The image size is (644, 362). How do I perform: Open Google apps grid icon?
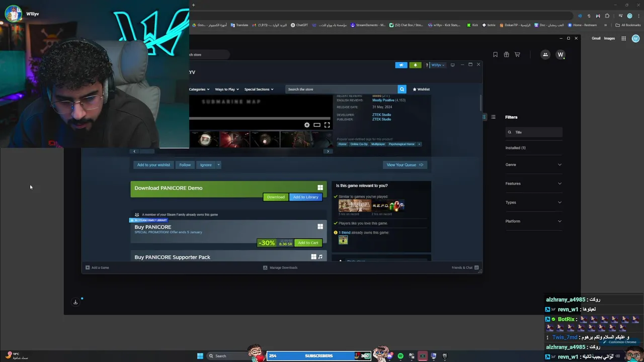click(x=623, y=38)
